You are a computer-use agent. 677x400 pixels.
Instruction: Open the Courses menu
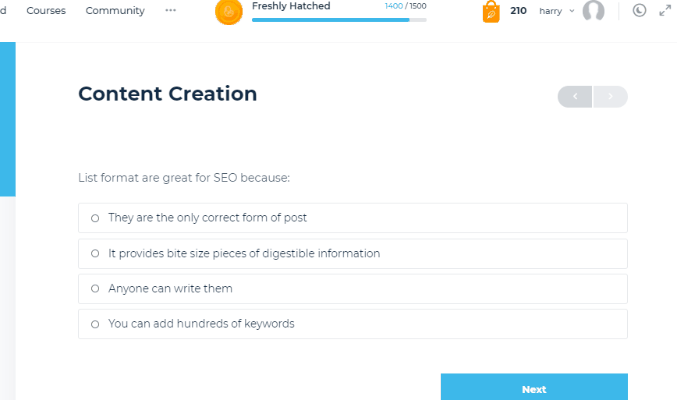coord(46,10)
